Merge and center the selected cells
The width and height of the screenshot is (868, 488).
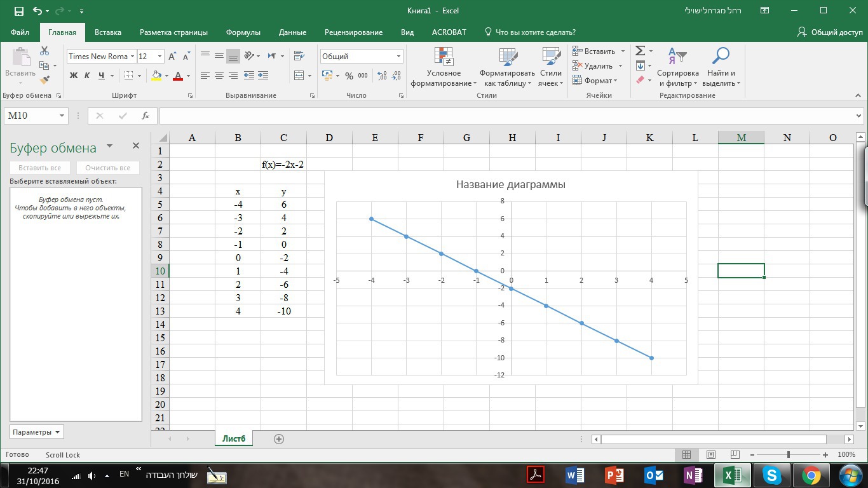point(299,76)
